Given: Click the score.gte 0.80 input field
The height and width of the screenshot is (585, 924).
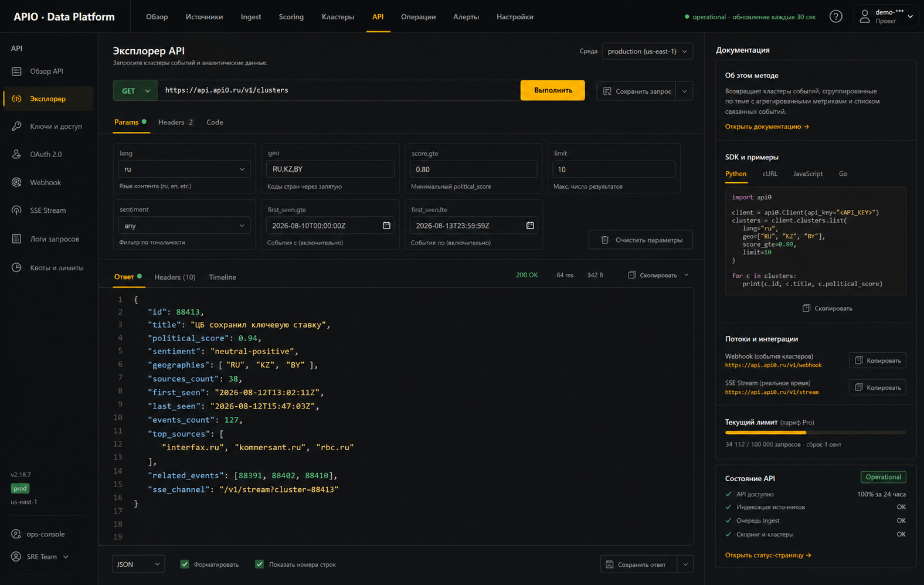Looking at the screenshot, I should (x=473, y=169).
